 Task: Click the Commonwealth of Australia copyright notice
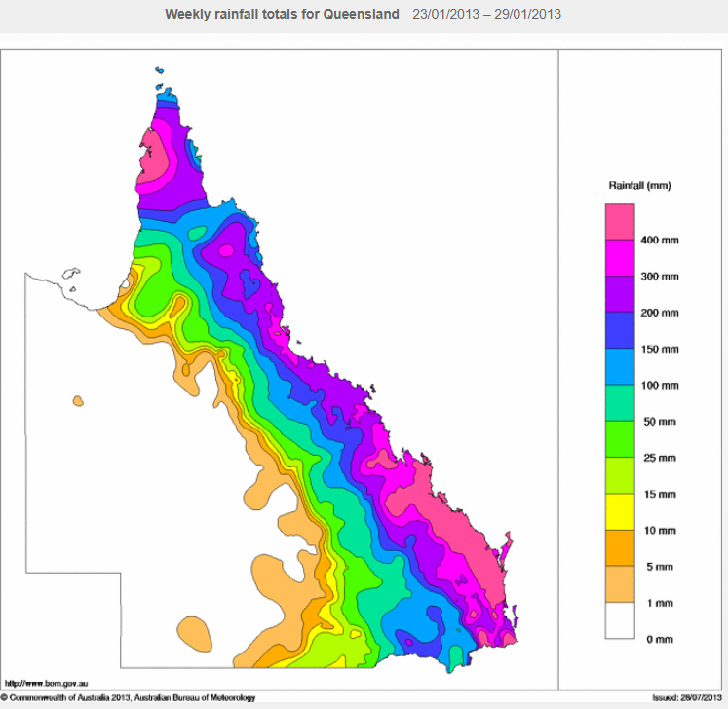click(x=131, y=697)
